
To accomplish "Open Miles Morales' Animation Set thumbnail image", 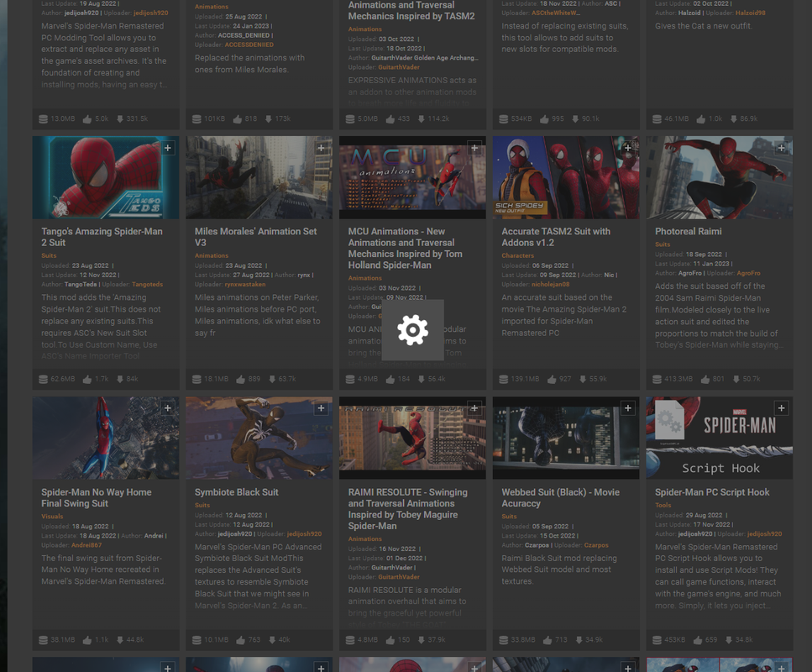I will pyautogui.click(x=259, y=177).
